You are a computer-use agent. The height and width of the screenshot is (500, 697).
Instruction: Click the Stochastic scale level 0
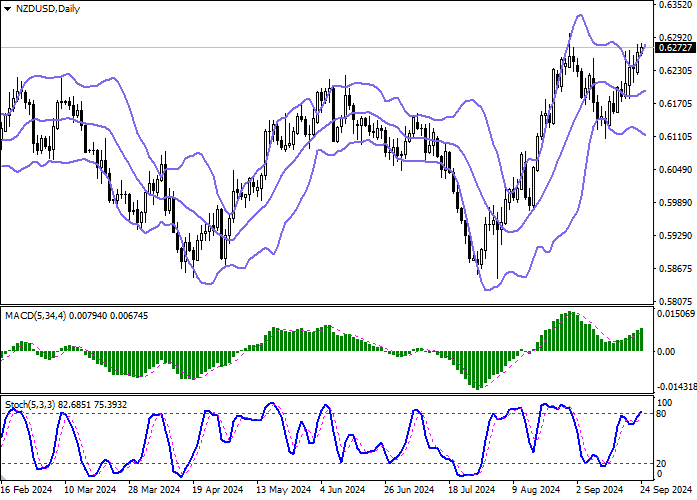659,474
